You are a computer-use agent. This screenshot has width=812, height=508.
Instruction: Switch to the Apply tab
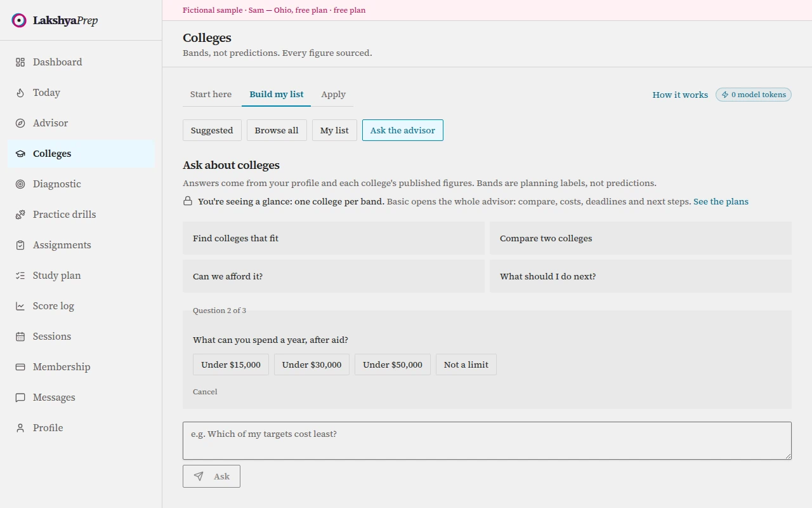pos(333,94)
